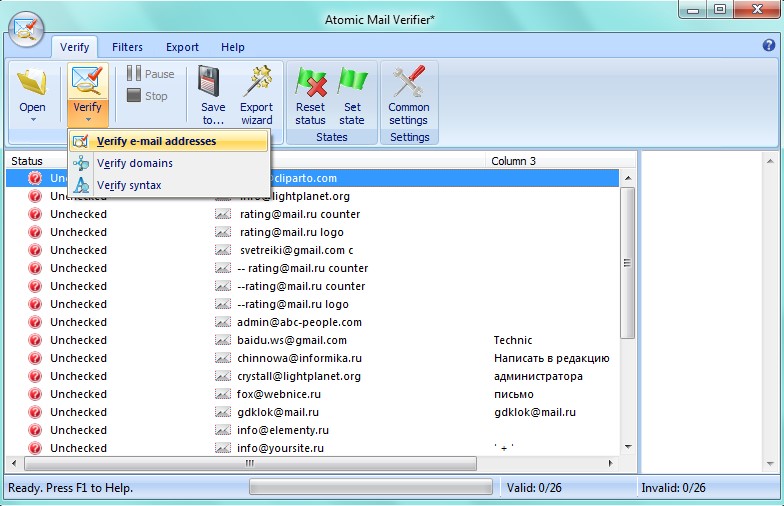This screenshot has height=506, width=784.
Task: Click the horizontal scrollbar right arrow
Action: tap(610, 464)
